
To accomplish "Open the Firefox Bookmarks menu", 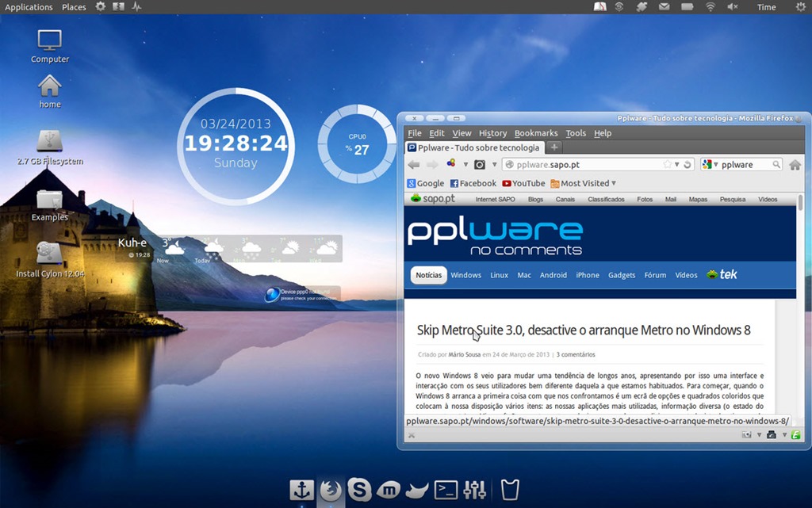I will pos(536,133).
